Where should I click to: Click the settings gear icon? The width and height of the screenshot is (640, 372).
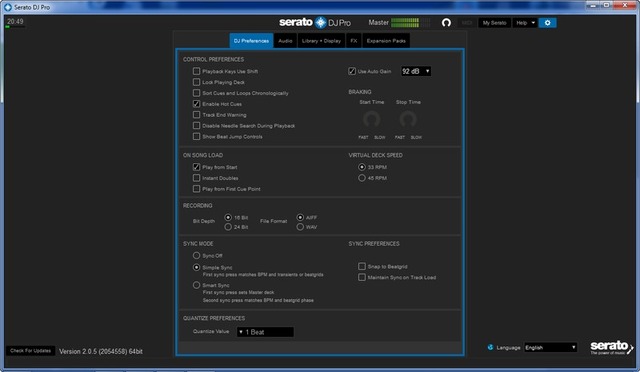click(x=547, y=23)
